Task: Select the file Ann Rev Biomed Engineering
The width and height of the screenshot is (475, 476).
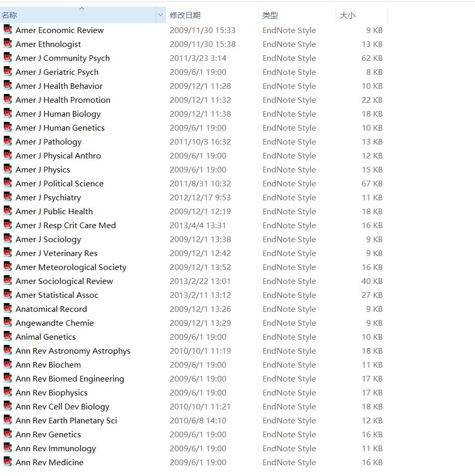Action: tap(70, 378)
